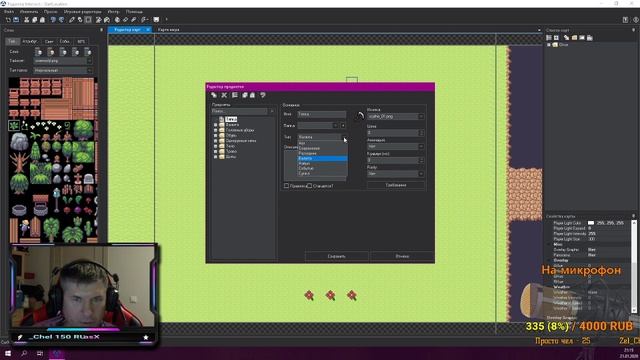This screenshot has width=640, height=360.
Task: Click the item search field
Action: [x=240, y=111]
